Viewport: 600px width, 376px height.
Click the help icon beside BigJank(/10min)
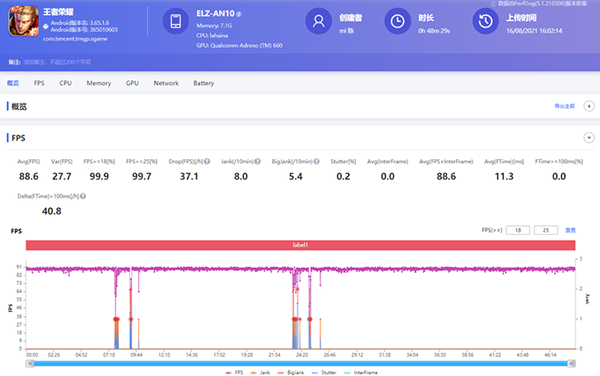tap(316, 161)
